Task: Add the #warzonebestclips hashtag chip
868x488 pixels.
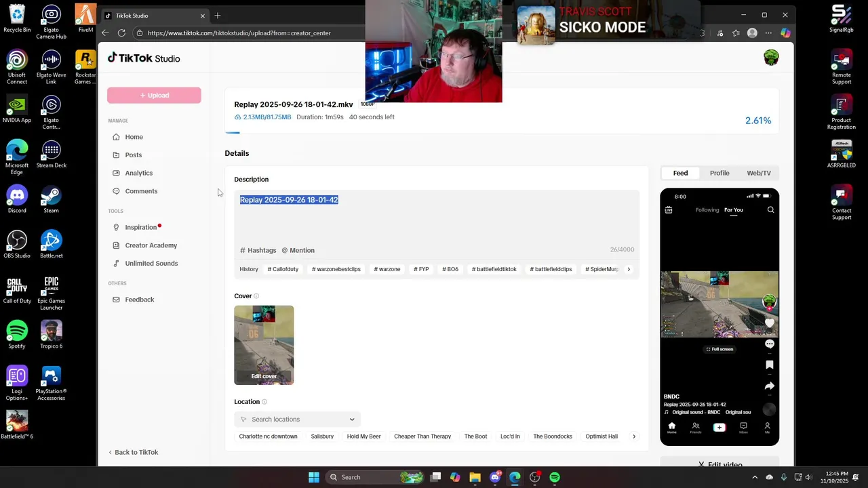Action: [336, 269]
